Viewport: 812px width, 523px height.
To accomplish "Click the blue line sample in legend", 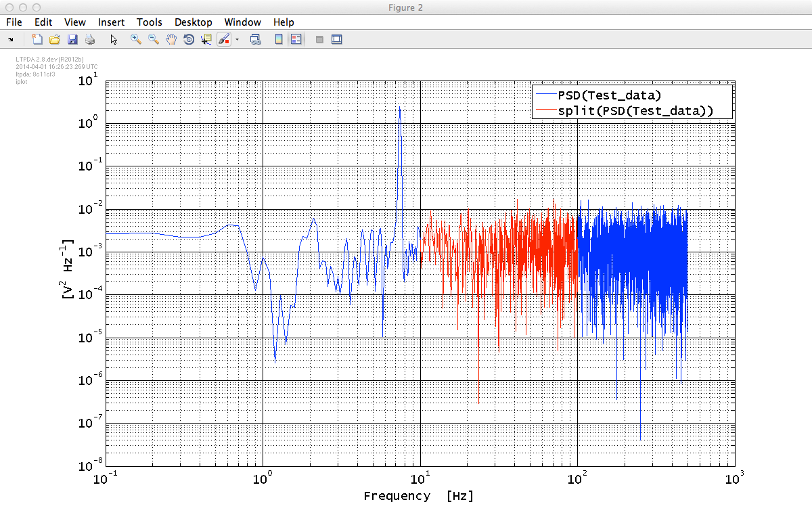I will [546, 95].
